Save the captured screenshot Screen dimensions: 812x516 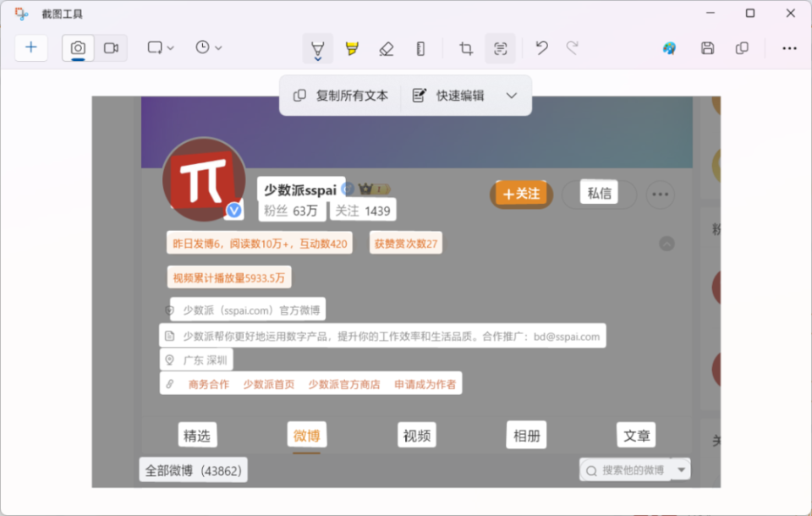pos(707,48)
